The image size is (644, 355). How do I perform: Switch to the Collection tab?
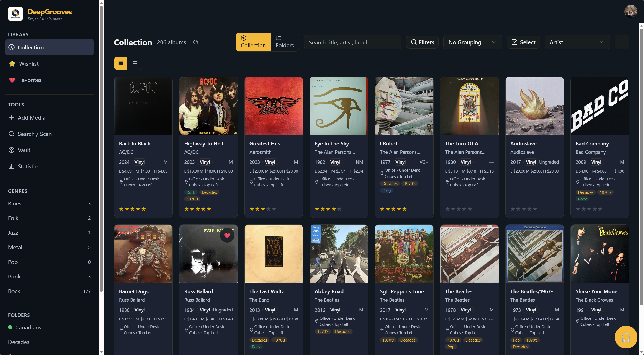pos(253,42)
